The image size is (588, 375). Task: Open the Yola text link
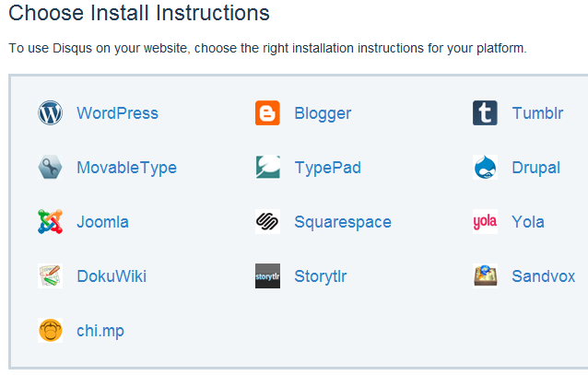pyautogui.click(x=527, y=222)
